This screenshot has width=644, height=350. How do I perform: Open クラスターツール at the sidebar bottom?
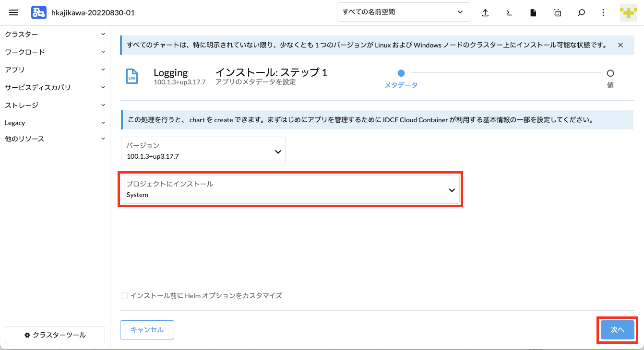click(55, 335)
